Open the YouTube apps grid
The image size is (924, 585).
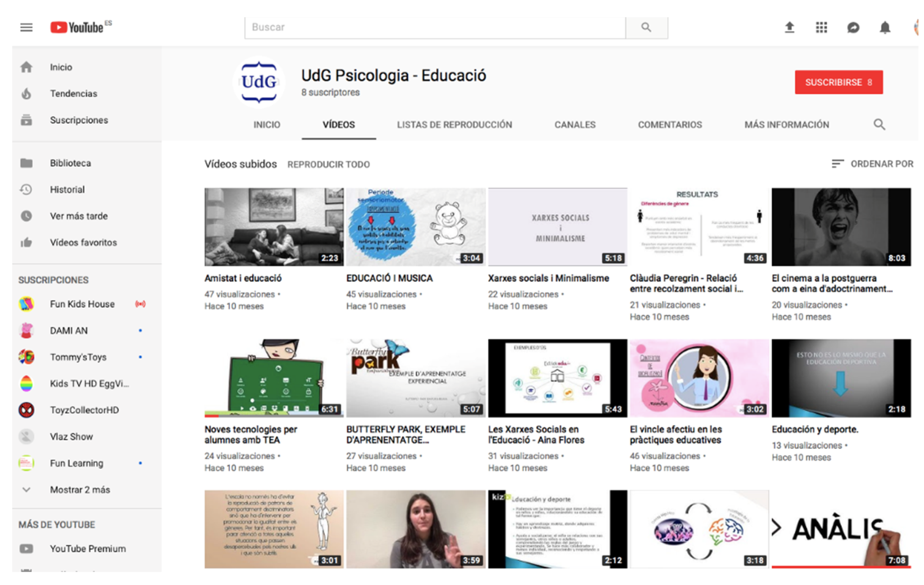(821, 28)
